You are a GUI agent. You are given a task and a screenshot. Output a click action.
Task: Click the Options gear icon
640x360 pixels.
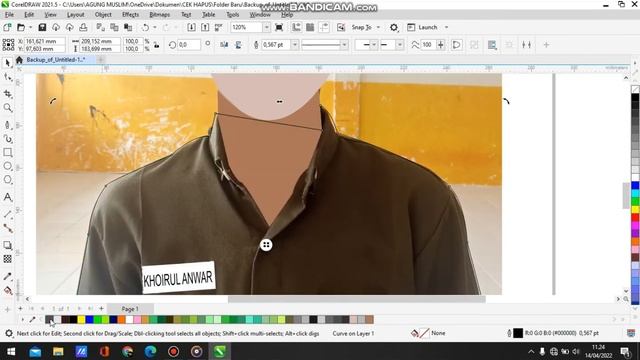point(393,27)
